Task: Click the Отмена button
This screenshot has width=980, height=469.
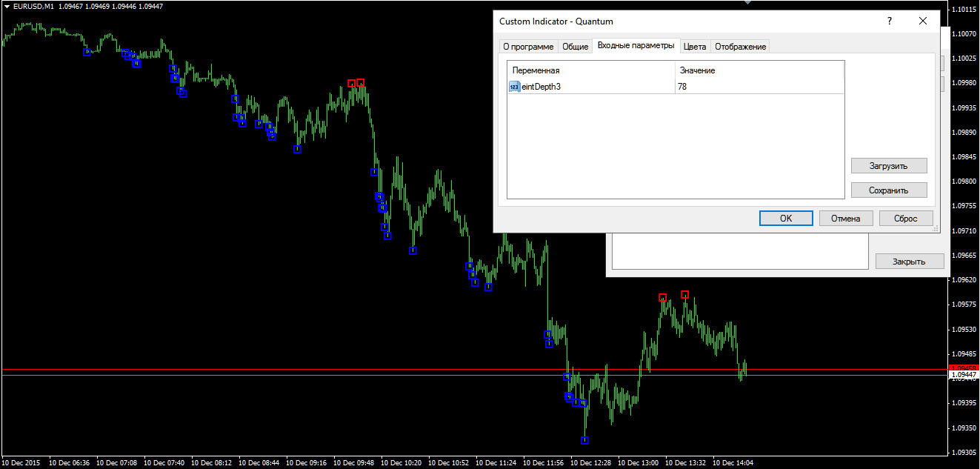Action: pyautogui.click(x=846, y=218)
